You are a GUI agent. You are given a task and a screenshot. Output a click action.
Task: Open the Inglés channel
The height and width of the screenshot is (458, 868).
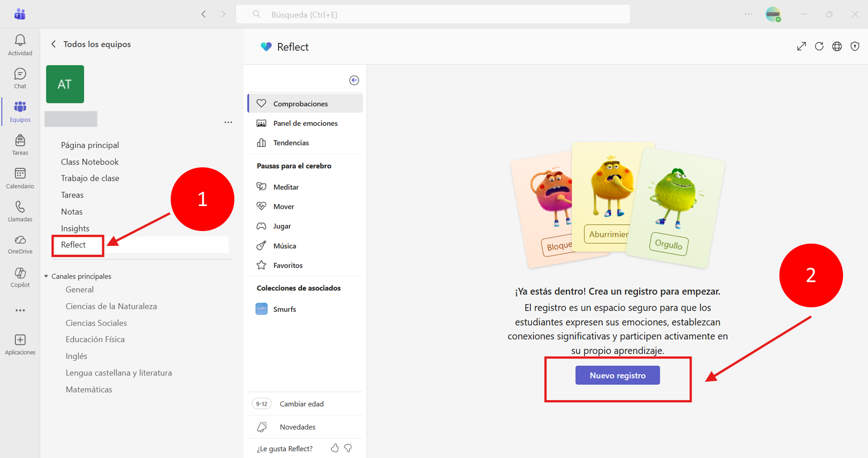point(77,356)
